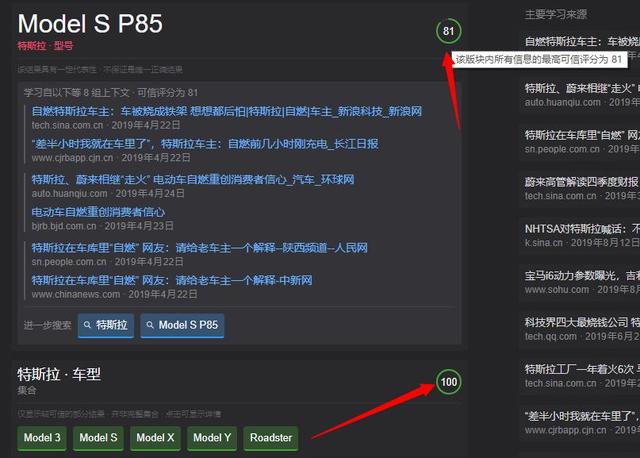
Task: Open sidebar item 特斯拉、蔚来相继走火
Action: click(x=582, y=88)
